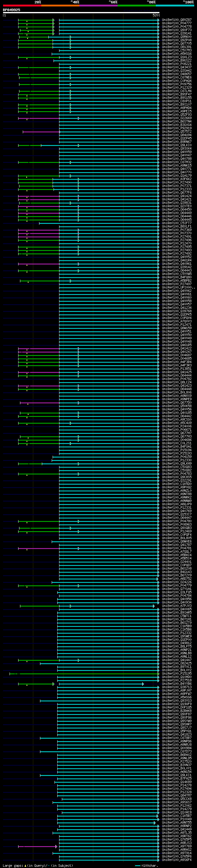Open the UniRef100_Q8W159 label

177,328
